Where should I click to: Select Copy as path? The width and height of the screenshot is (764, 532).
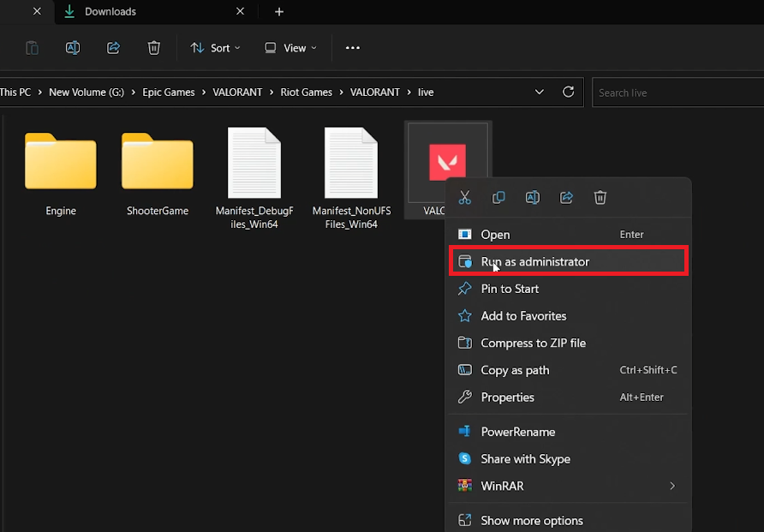pos(515,370)
